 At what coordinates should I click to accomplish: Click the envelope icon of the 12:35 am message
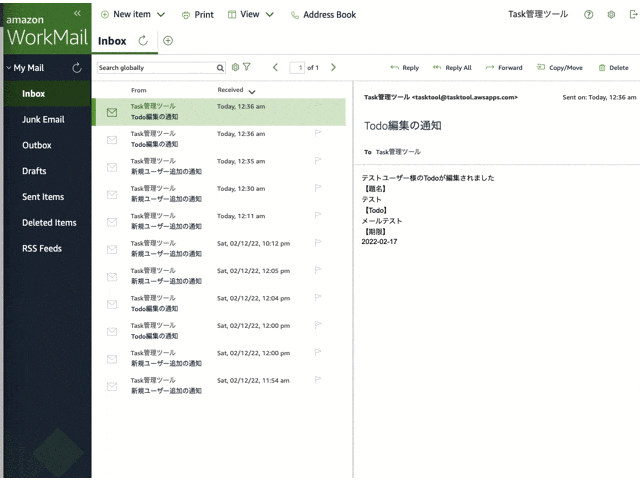pos(112,167)
